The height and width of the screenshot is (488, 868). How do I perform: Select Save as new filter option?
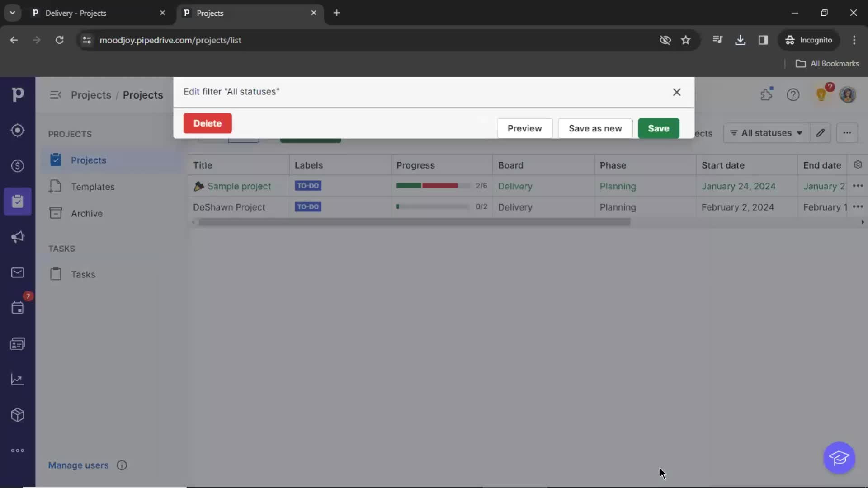[x=595, y=127]
